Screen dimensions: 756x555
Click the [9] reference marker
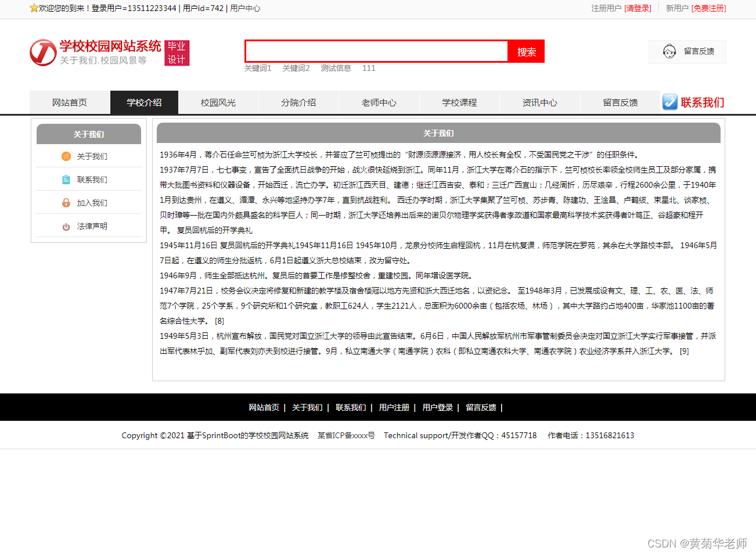click(x=685, y=351)
